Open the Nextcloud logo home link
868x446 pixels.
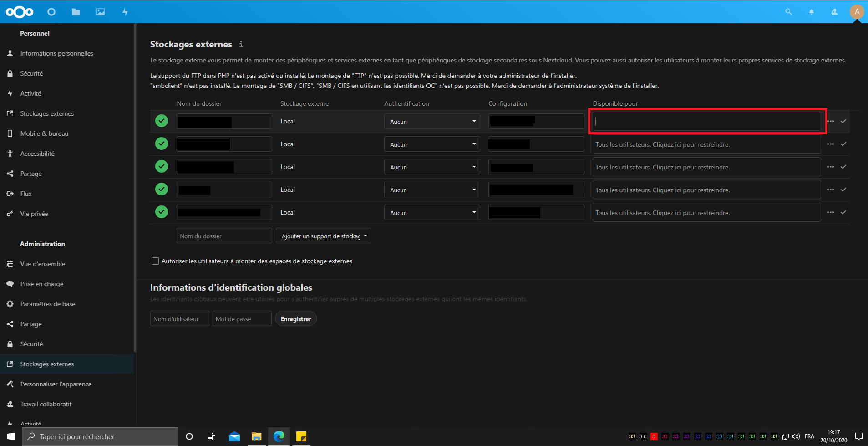coord(20,12)
